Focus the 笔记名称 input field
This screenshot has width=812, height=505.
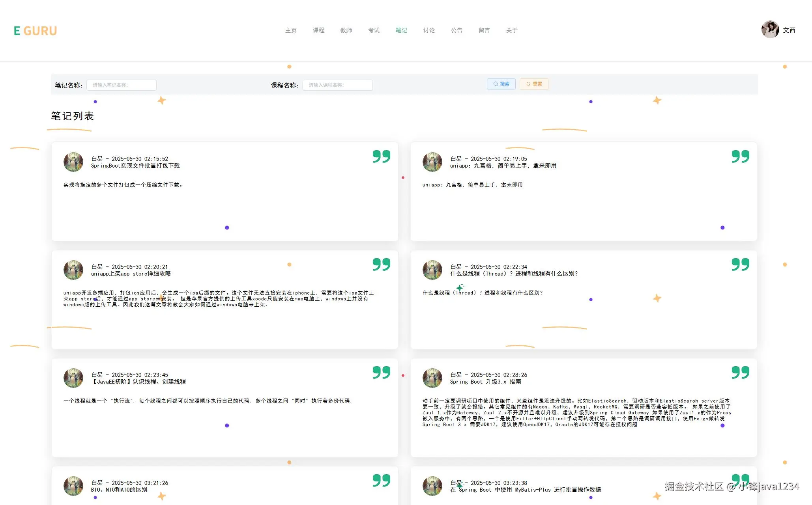(x=122, y=85)
